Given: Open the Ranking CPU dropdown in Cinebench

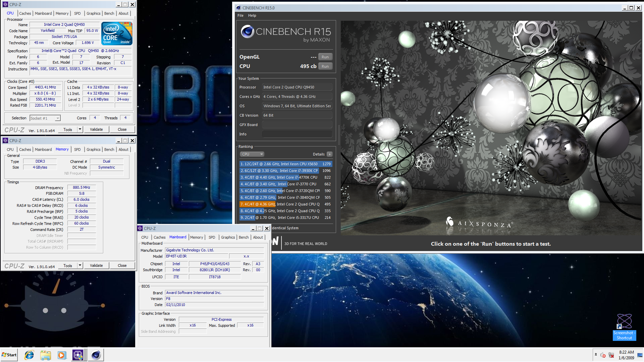Looking at the screenshot, I should click(252, 154).
